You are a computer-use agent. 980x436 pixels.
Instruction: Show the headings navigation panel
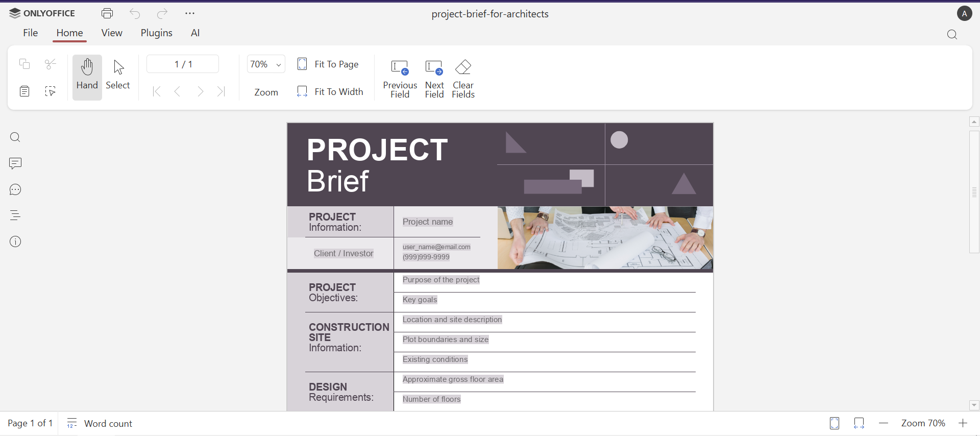(x=15, y=215)
